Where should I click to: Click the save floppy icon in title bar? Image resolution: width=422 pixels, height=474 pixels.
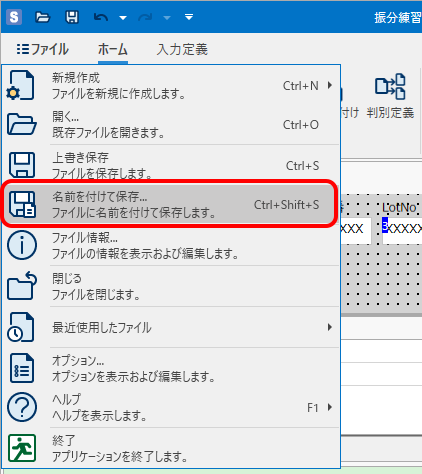pyautogui.click(x=71, y=17)
